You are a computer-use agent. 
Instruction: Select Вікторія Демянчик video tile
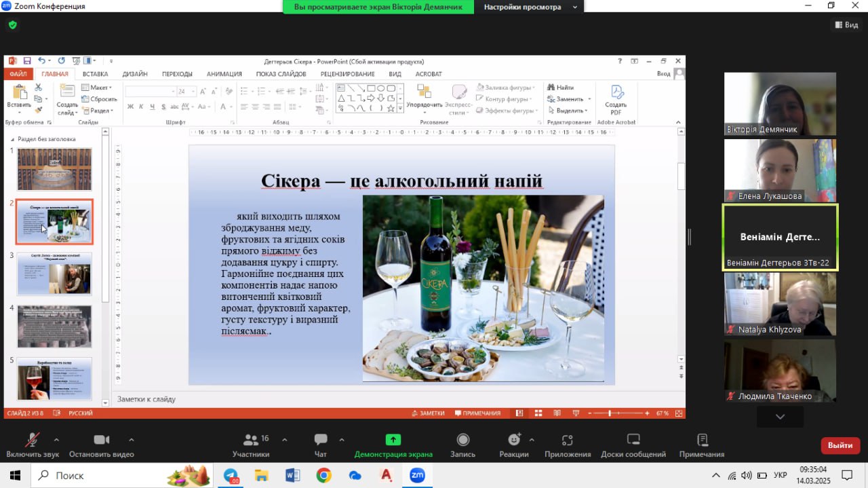pos(780,104)
